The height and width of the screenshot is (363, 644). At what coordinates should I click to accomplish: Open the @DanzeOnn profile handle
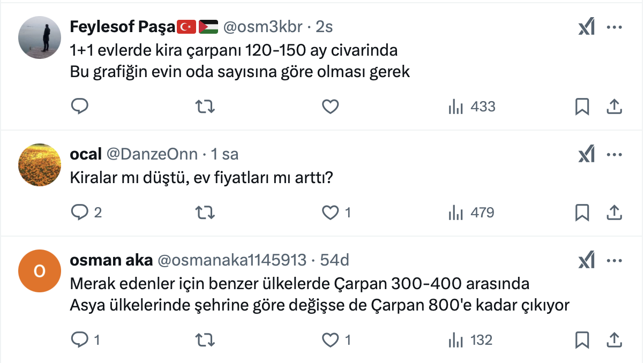pos(152,155)
